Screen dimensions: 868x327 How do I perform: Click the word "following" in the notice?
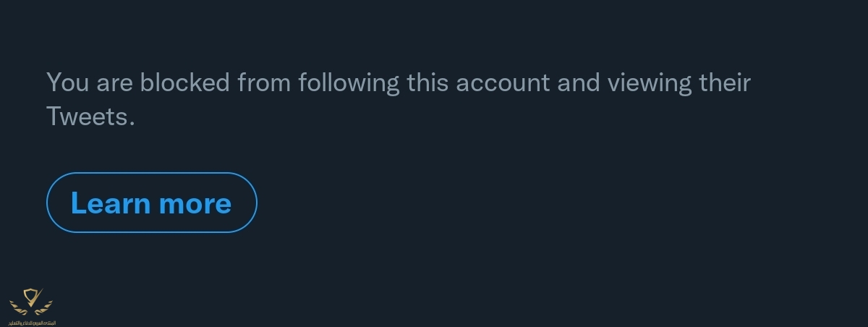click(348, 82)
